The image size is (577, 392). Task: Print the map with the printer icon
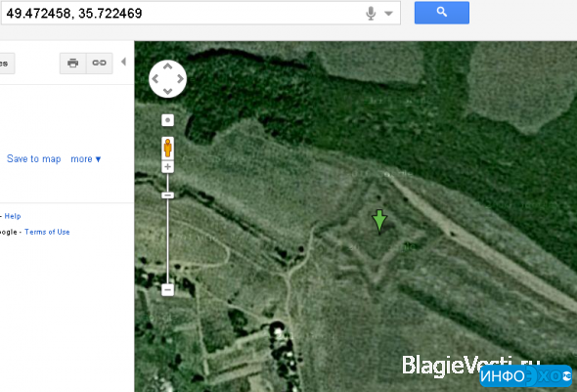click(x=73, y=64)
